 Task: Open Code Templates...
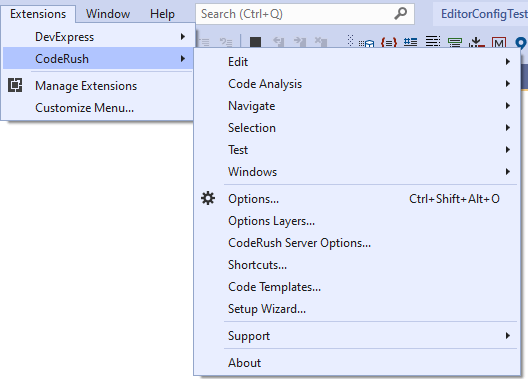click(x=357, y=287)
